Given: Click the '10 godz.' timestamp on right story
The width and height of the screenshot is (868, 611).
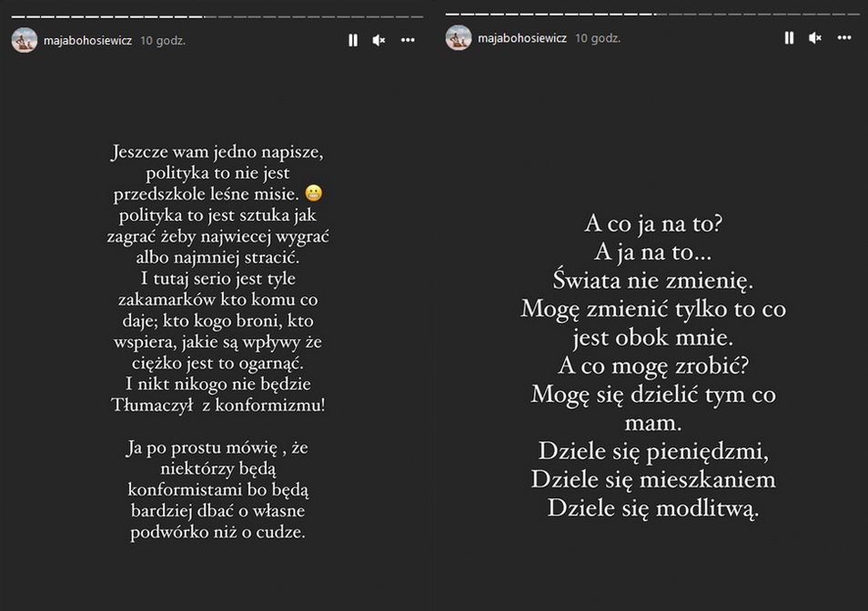Looking at the screenshot, I should [598, 38].
